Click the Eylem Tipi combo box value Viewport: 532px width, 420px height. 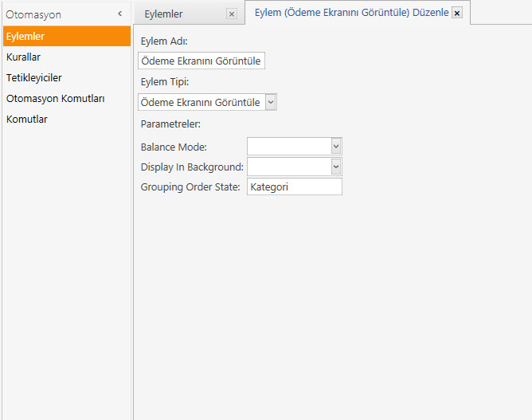coord(201,102)
